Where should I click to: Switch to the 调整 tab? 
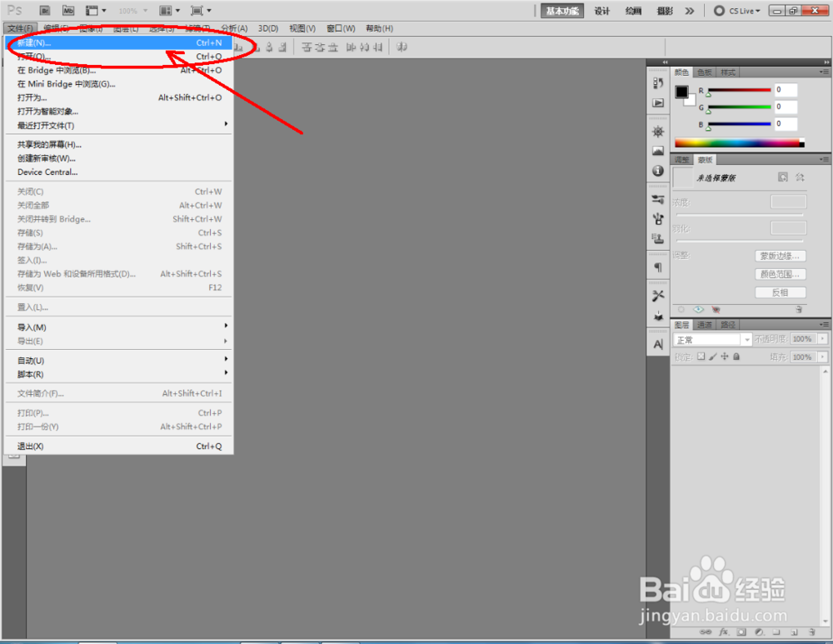click(x=681, y=159)
